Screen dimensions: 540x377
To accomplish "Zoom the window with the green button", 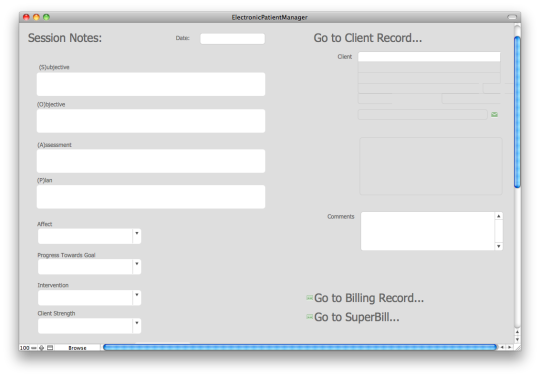I will (46, 17).
